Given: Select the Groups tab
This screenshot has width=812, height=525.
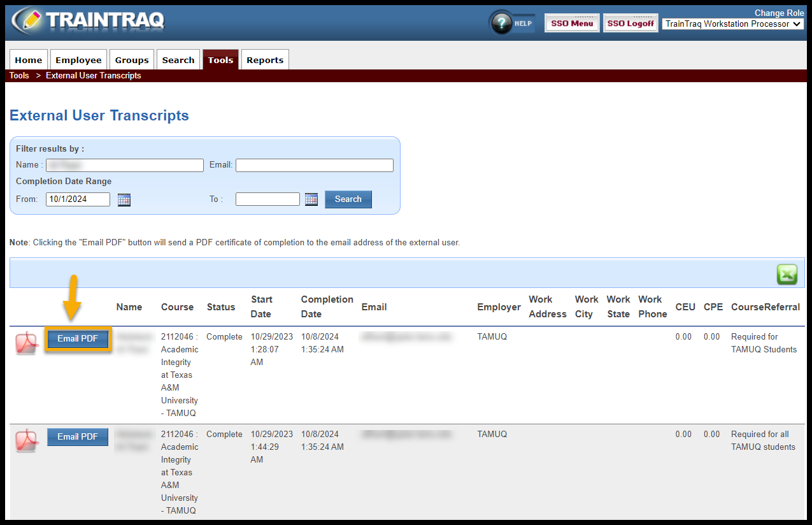Looking at the screenshot, I should coord(132,60).
